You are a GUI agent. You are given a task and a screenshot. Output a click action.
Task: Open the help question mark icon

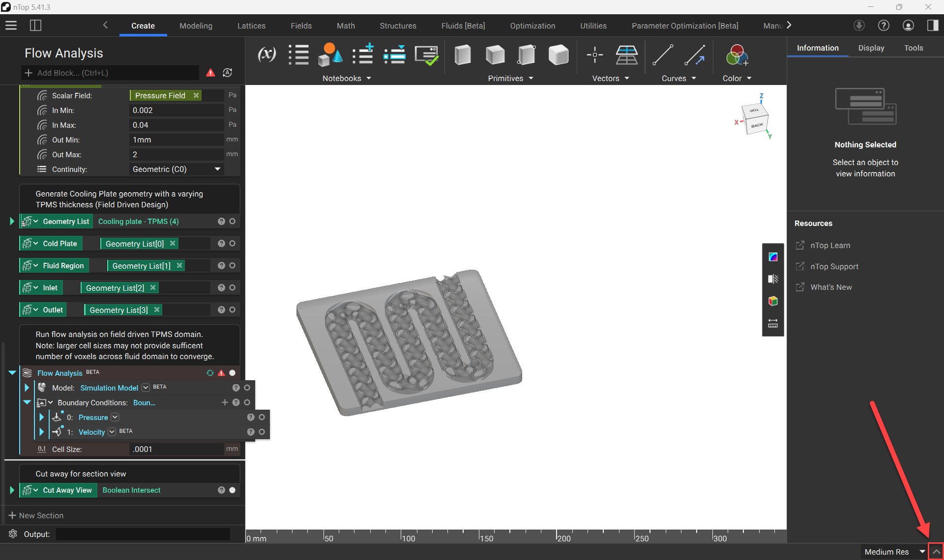click(884, 26)
